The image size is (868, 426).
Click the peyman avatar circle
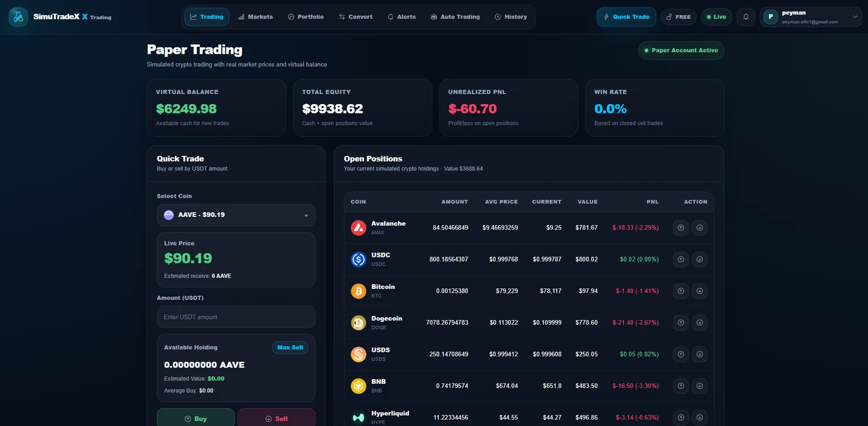[x=771, y=17]
